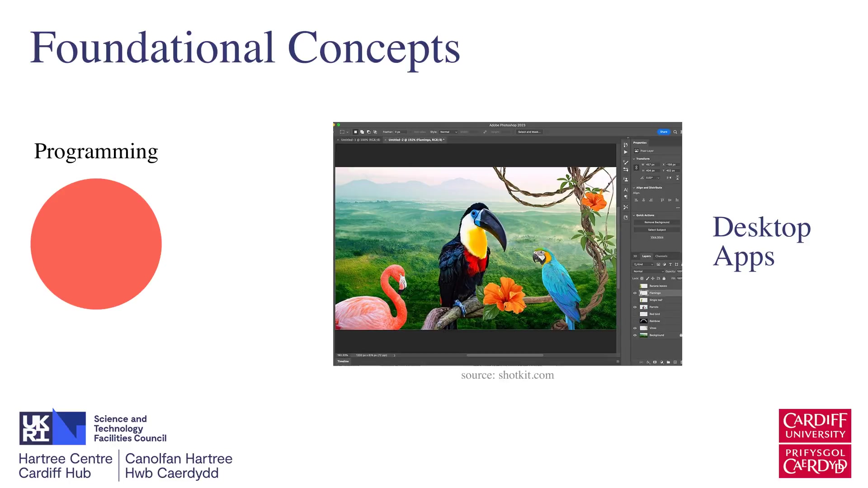Click the search magnifier icon in Photoshop
The height and width of the screenshot is (488, 868).
click(x=675, y=132)
